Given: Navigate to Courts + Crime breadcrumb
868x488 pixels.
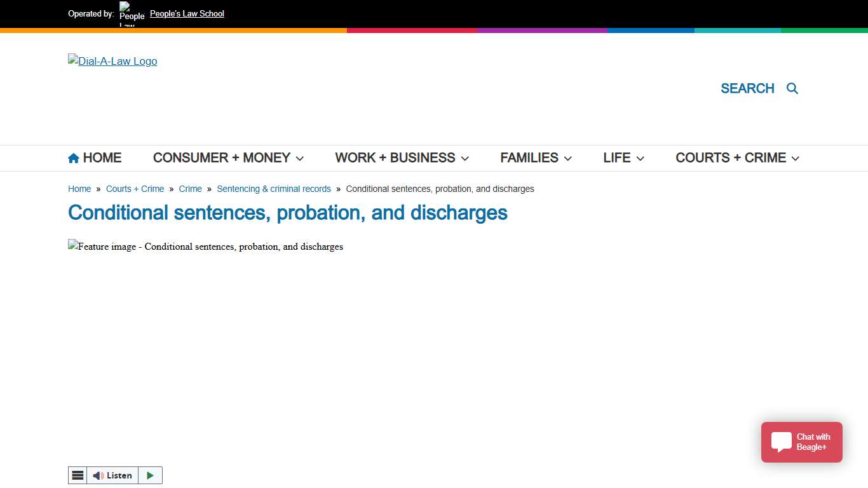Looking at the screenshot, I should pyautogui.click(x=135, y=189).
